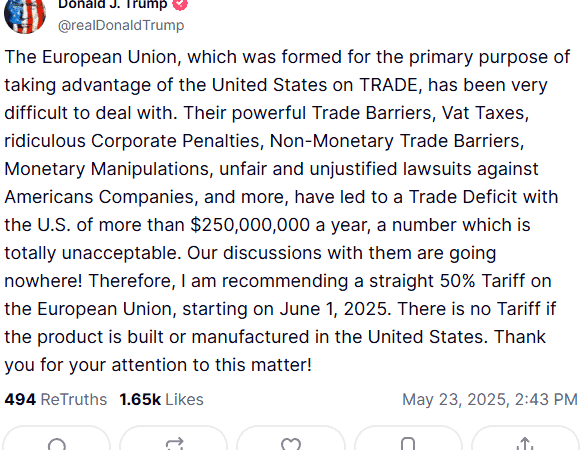Screen dimensions: 587x450
Task: Open the May 23, 2025 timestamp
Action: [x=490, y=399]
